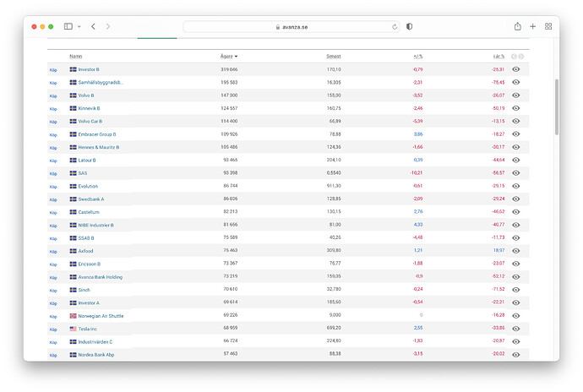Click previous-column arrow in table header
583x392 pixels.
tap(514, 57)
